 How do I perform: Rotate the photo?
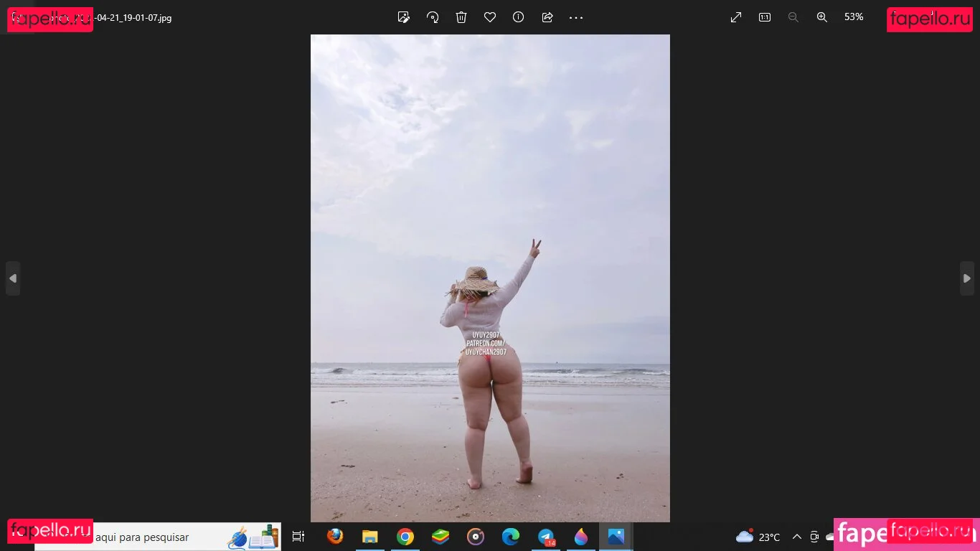click(433, 17)
